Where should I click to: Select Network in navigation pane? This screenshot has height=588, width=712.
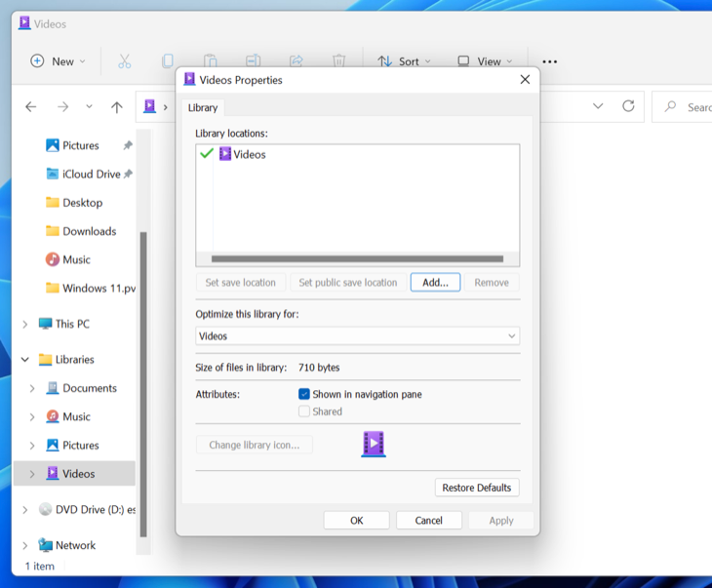pyautogui.click(x=67, y=545)
